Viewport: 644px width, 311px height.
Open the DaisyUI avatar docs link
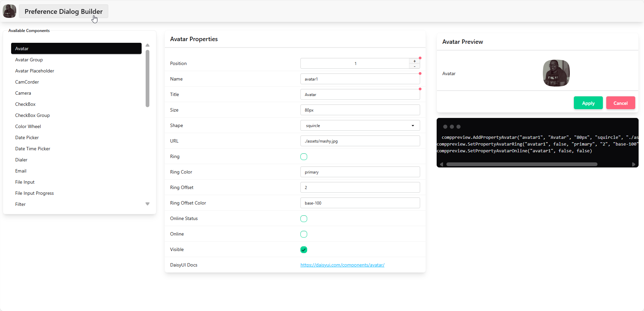(342, 265)
